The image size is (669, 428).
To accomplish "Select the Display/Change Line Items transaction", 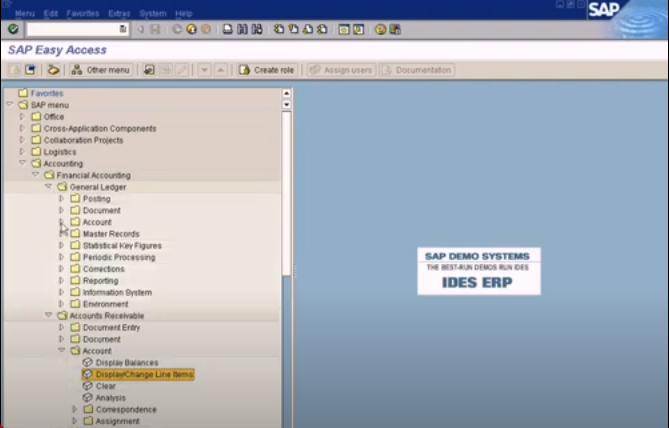I will click(144, 374).
